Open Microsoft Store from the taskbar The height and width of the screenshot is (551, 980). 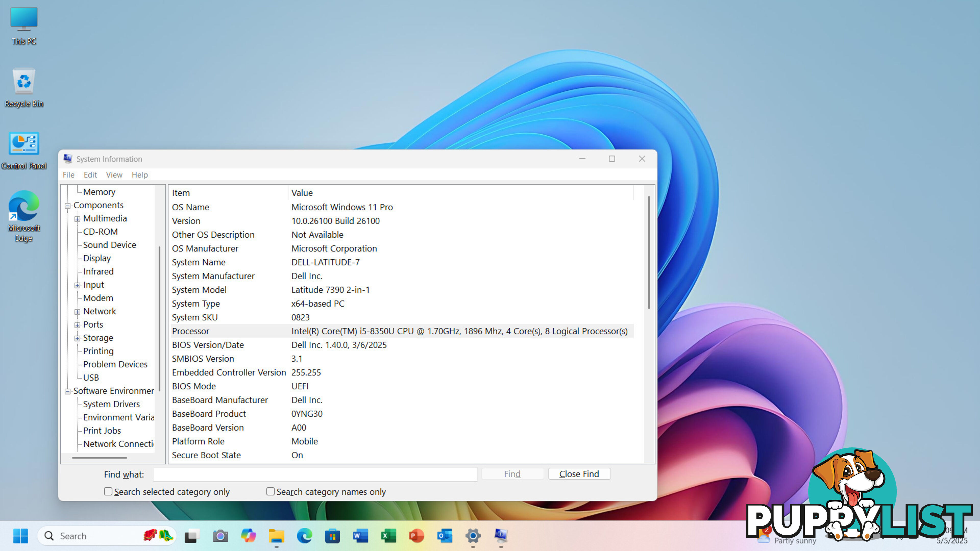[333, 536]
